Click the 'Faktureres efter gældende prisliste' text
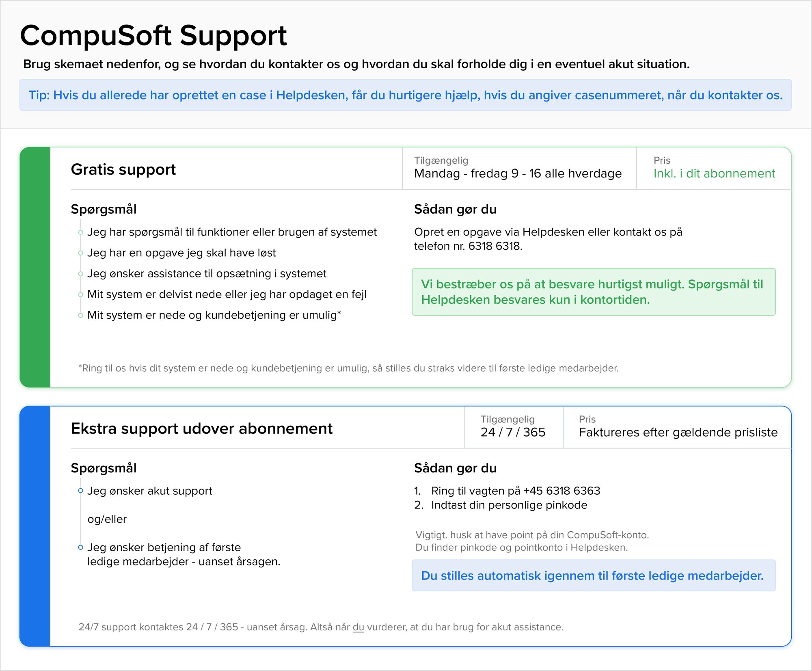Screen dimensions: 812x671 [678, 432]
